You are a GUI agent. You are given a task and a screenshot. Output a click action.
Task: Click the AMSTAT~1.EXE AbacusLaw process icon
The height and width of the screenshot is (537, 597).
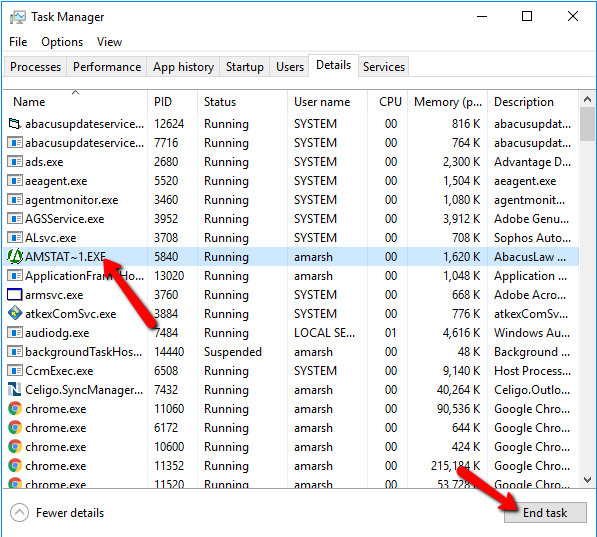(x=15, y=257)
